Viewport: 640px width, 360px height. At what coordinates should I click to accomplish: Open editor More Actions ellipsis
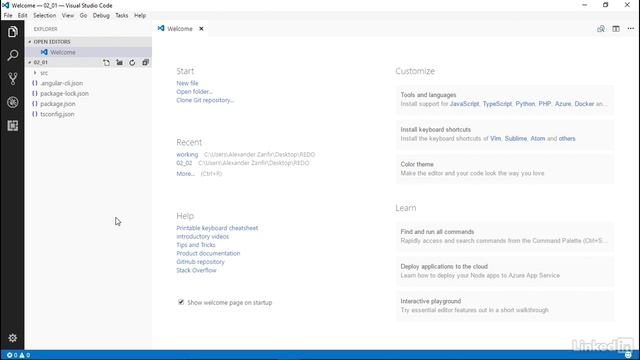pyautogui.click(x=631, y=29)
